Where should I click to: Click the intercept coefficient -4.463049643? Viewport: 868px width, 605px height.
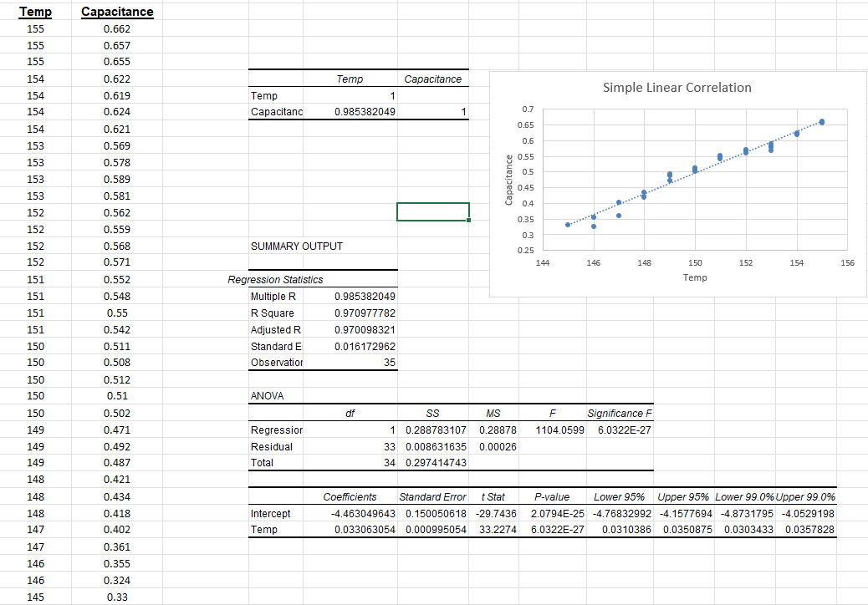tap(363, 513)
